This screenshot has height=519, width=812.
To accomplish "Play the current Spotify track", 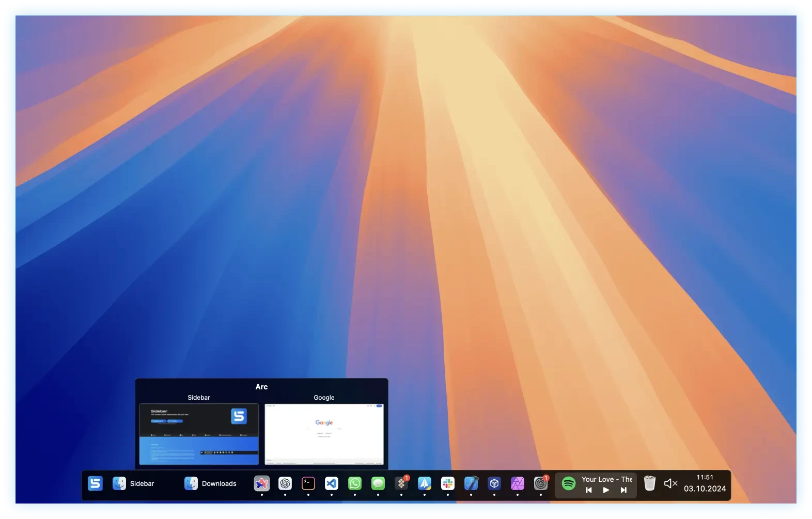I will click(x=606, y=490).
